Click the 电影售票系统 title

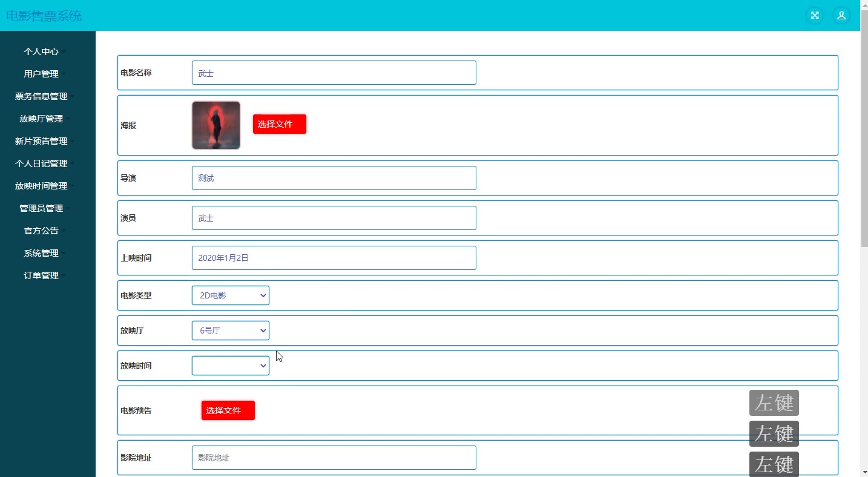pos(44,16)
